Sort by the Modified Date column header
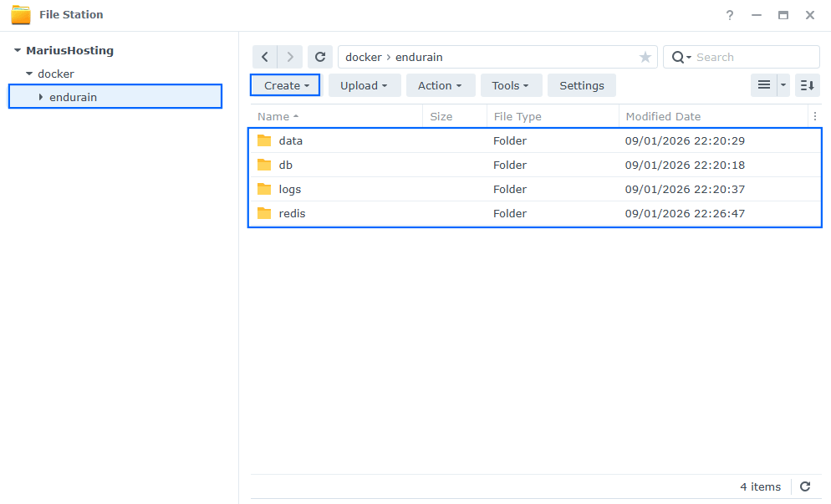This screenshot has height=504, width=831. 714,116
